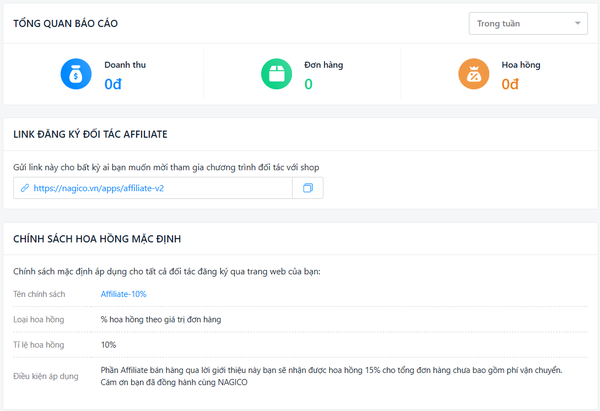The width and height of the screenshot is (600, 411).
Task: Click the Doanh thu money bag icon
Action: click(x=75, y=74)
